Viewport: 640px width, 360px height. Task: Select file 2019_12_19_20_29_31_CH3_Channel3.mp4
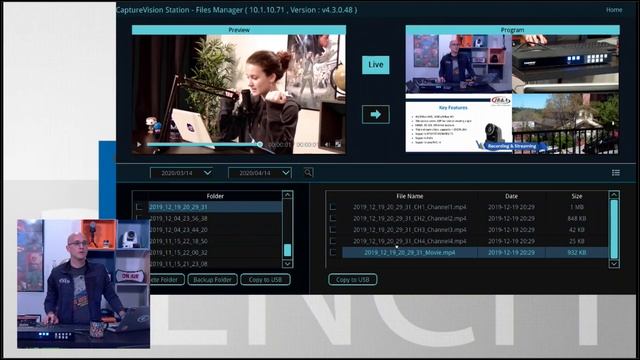(409, 230)
